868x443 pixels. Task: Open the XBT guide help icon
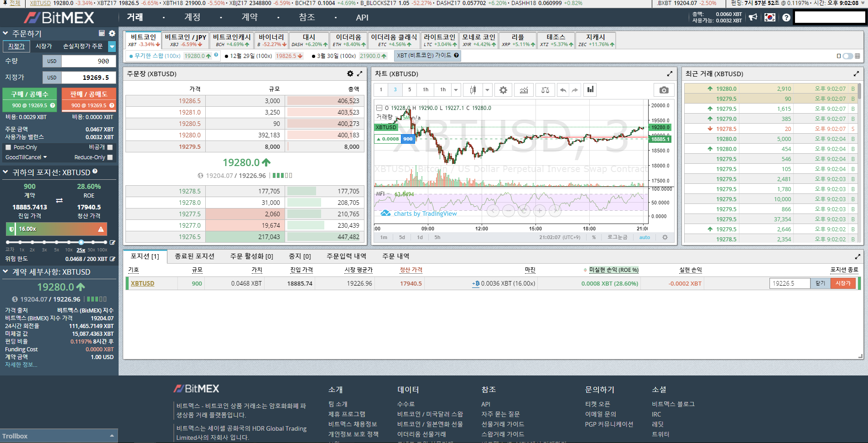pos(456,55)
